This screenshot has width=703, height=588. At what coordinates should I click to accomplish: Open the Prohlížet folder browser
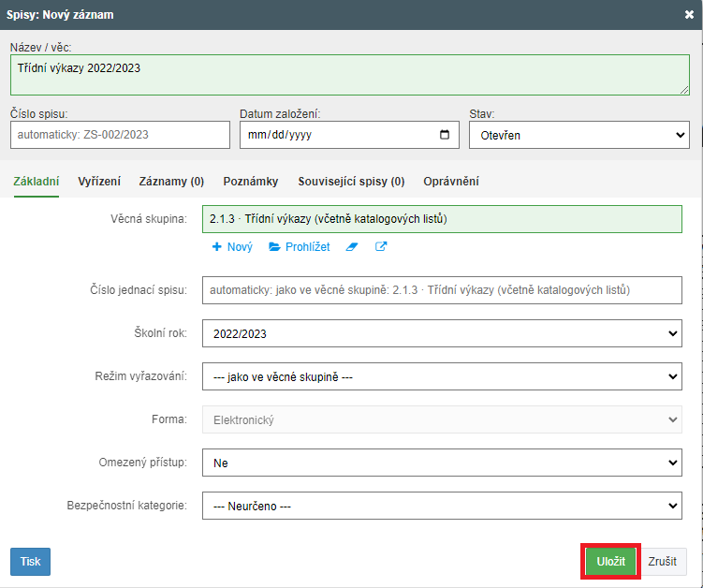300,247
